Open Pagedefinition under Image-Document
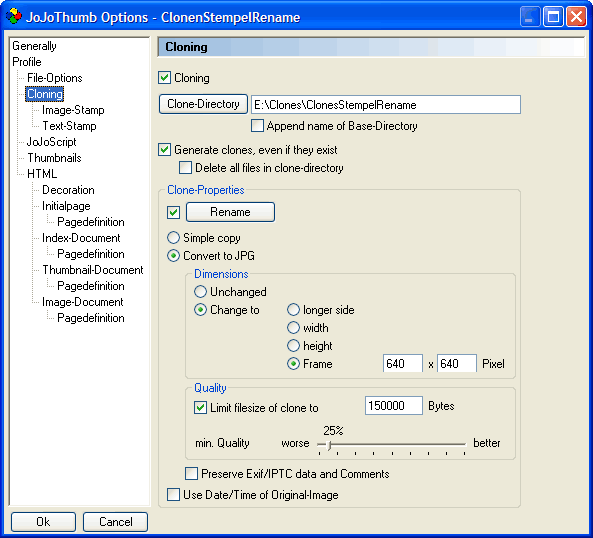The width and height of the screenshot is (593, 538). tap(91, 318)
